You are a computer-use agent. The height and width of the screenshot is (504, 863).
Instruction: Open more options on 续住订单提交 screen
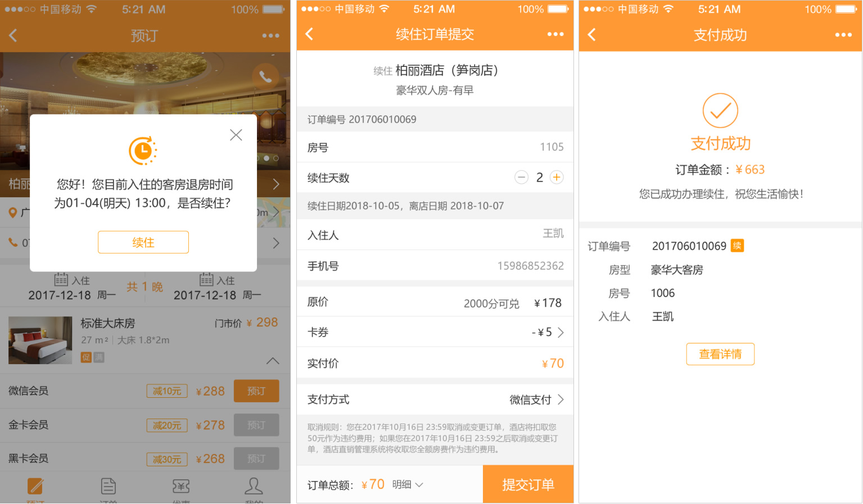(555, 34)
